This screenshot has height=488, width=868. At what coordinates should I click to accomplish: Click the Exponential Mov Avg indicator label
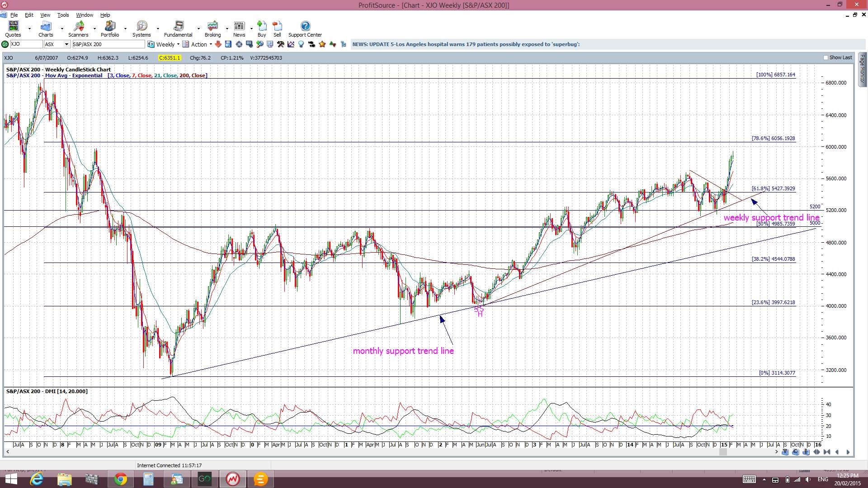click(74, 75)
